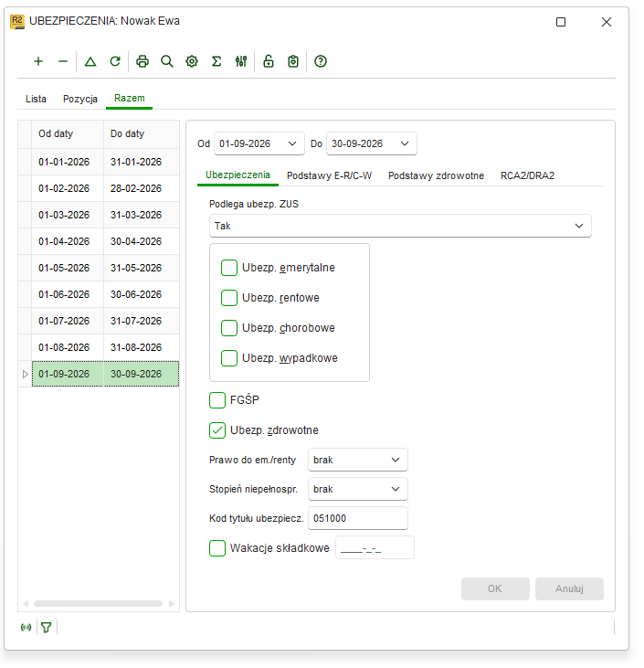This screenshot has height=668, width=644.
Task: Open the Podstawy zdrowotne tab
Action: (436, 175)
